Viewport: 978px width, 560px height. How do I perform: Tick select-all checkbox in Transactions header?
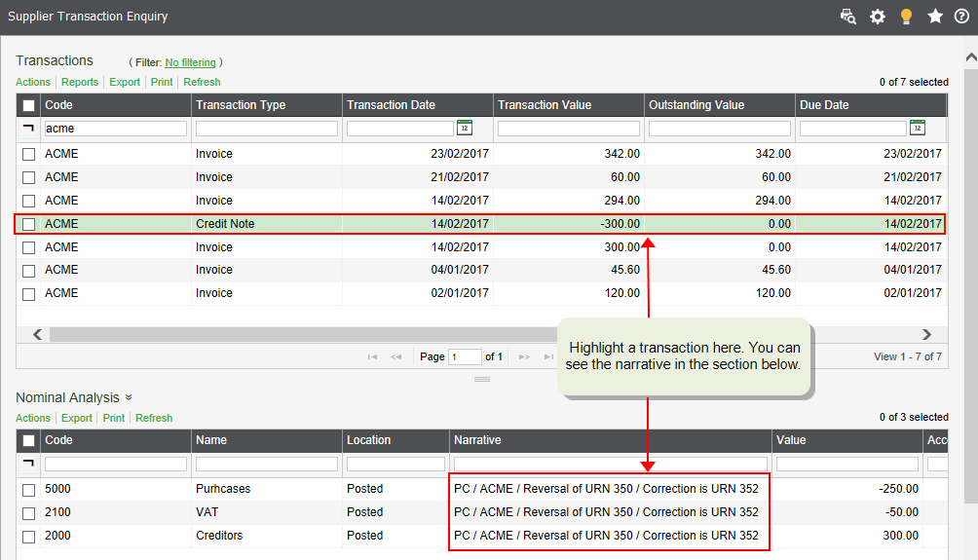click(28, 105)
